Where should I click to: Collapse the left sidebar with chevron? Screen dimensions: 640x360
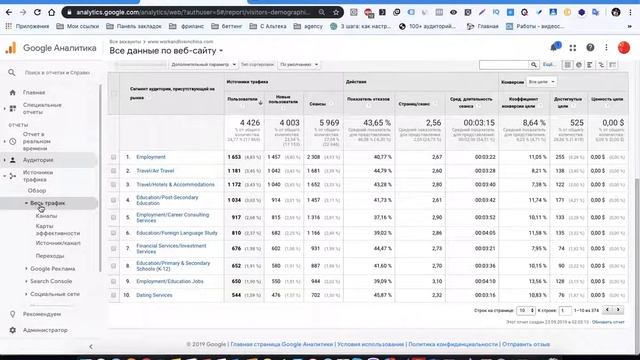tap(91, 347)
